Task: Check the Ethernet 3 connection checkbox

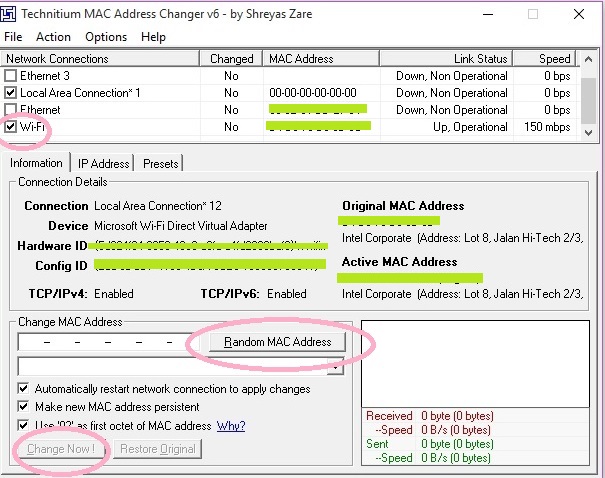Action: (10, 76)
